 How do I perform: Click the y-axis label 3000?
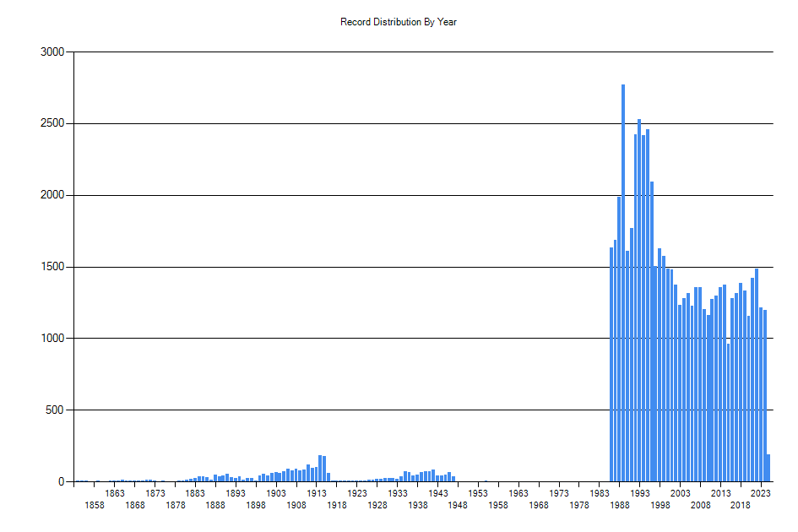[52, 52]
